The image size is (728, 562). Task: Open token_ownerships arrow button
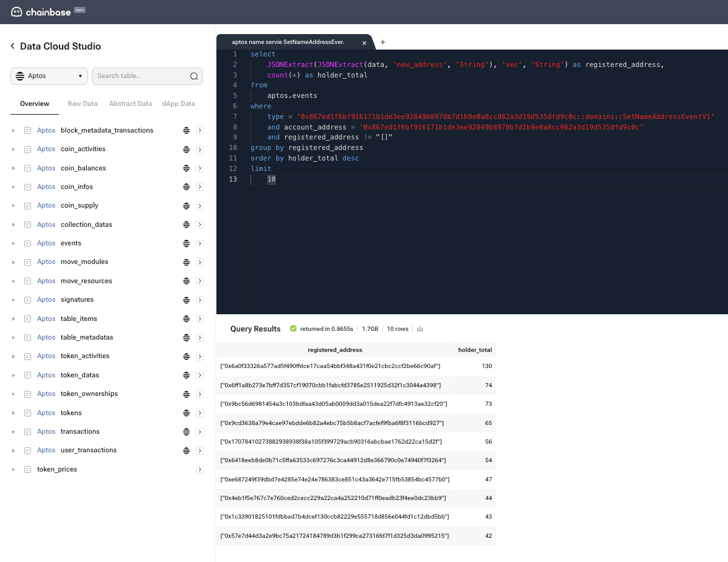pyautogui.click(x=200, y=394)
